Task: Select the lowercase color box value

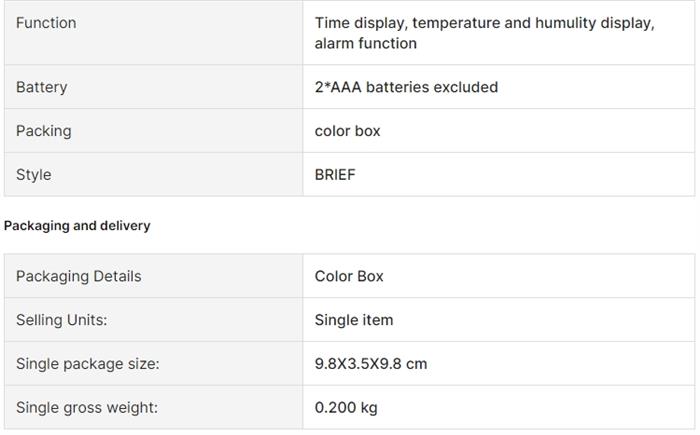Action: point(347,131)
